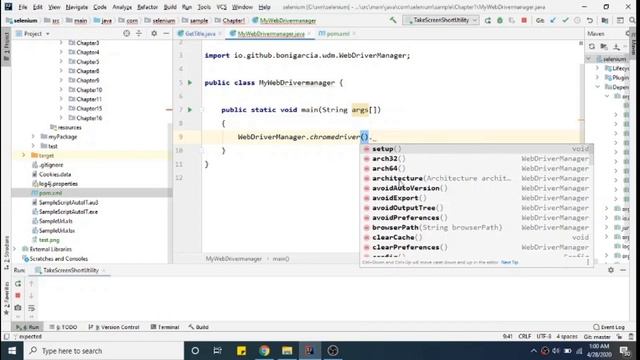Open the File menu
Image resolution: width=640 pixels, height=360 pixels.
coord(22,7)
